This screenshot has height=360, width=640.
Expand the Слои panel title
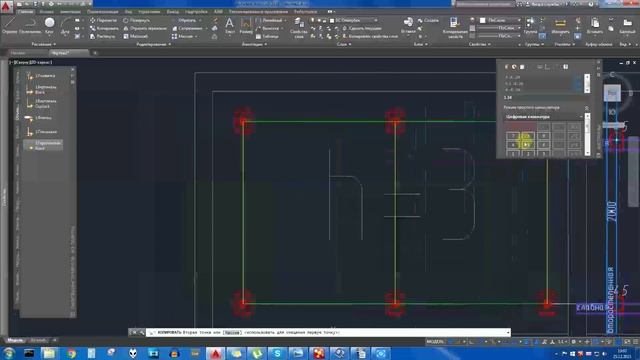[344, 44]
